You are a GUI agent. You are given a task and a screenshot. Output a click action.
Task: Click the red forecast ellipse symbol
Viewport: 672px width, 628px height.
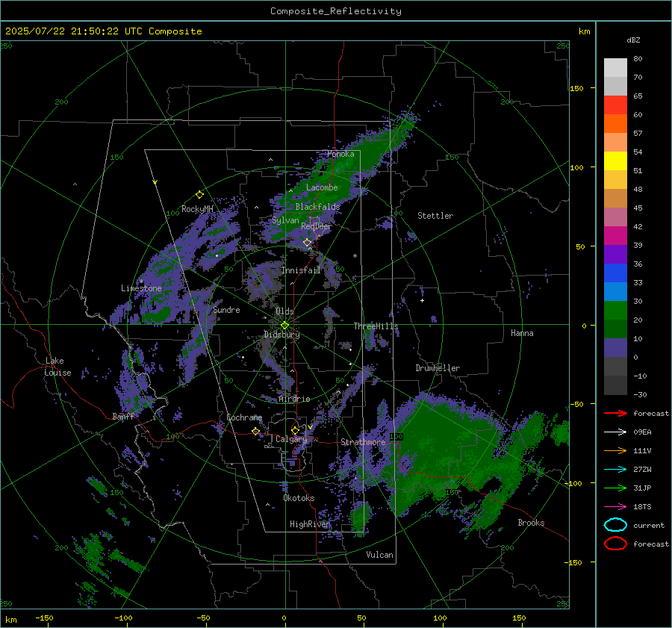(x=615, y=544)
